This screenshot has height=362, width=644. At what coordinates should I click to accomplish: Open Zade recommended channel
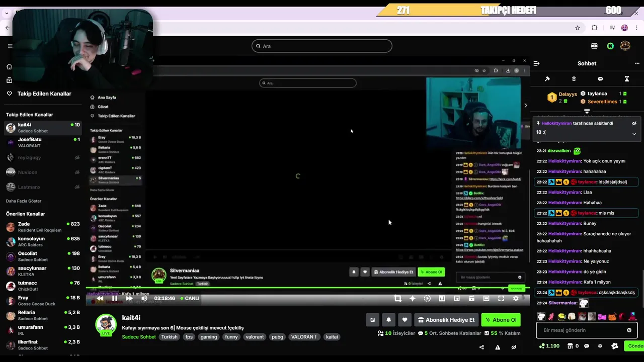(43, 227)
